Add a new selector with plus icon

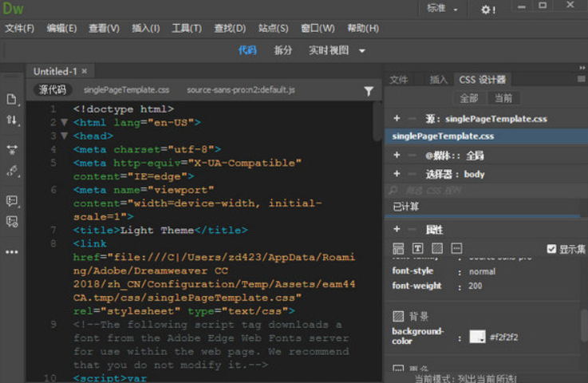(x=397, y=174)
